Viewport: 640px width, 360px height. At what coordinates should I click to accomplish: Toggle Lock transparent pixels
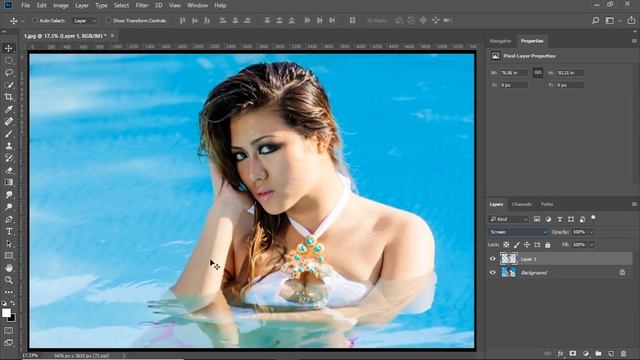[x=506, y=244]
